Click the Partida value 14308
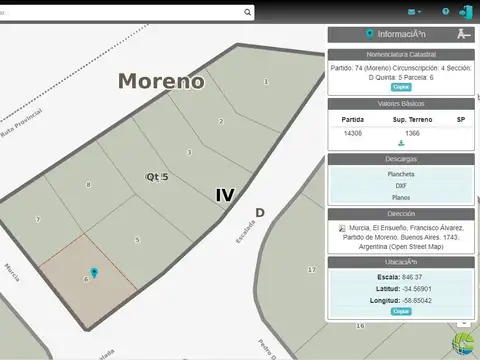 click(x=353, y=133)
